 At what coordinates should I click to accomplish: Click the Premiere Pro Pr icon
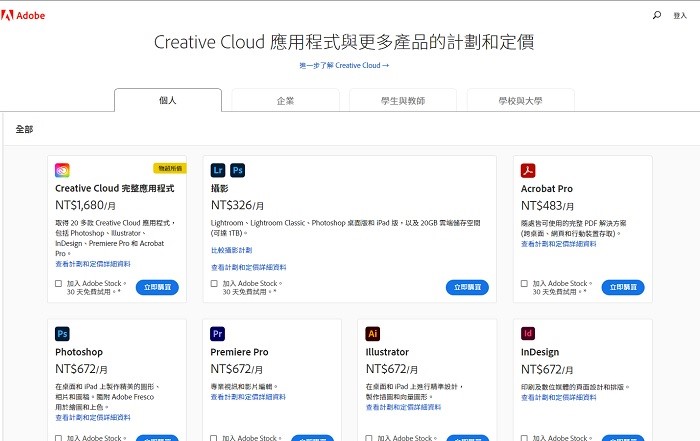[217, 333]
